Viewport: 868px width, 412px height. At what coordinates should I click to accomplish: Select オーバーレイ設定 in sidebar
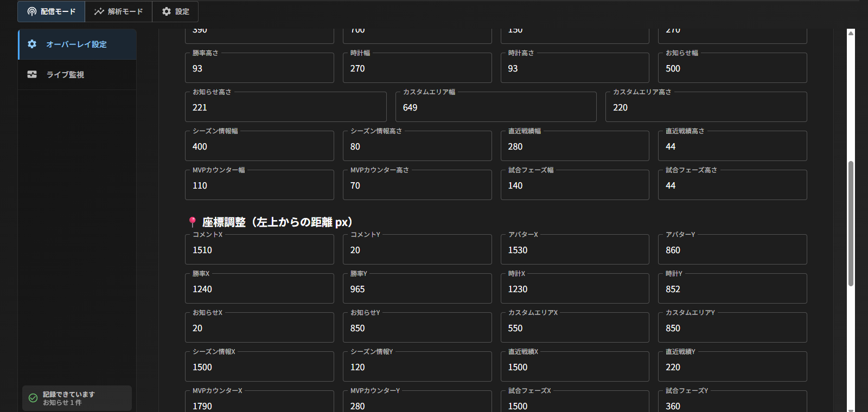point(77,44)
